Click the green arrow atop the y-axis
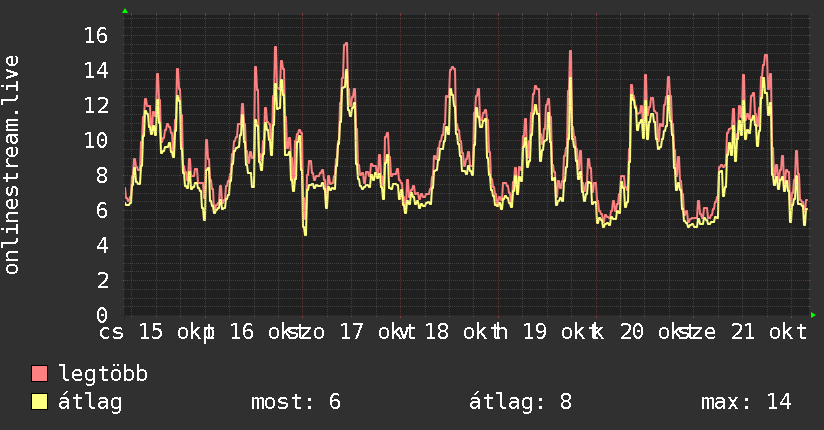The width and height of the screenshot is (824, 430). (125, 11)
